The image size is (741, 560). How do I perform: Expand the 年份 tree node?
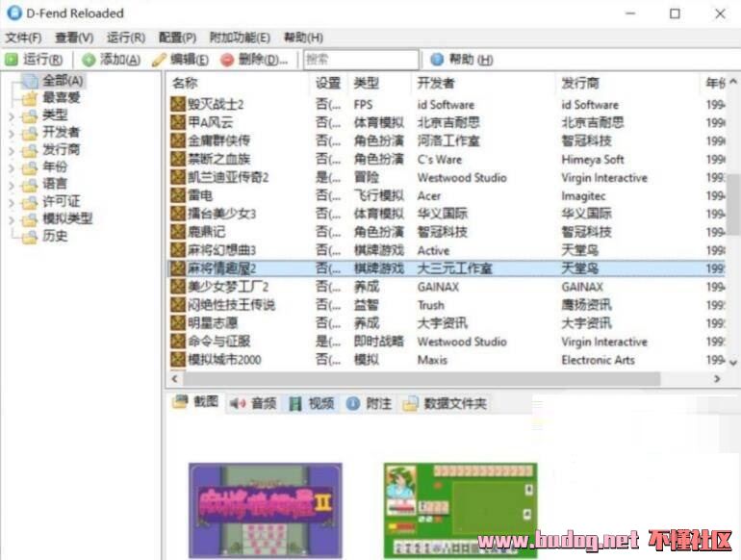point(11,167)
